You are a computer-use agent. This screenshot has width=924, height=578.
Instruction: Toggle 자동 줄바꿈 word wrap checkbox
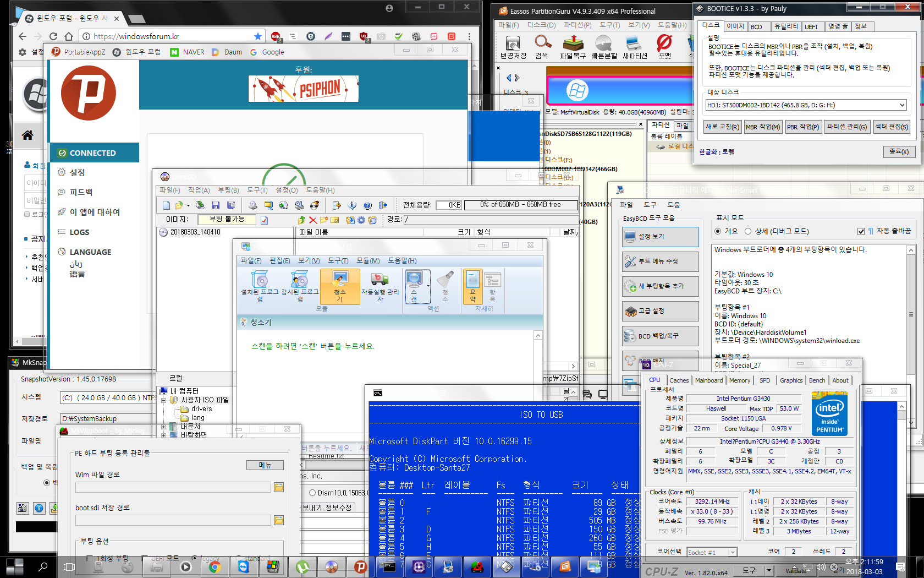click(x=861, y=231)
